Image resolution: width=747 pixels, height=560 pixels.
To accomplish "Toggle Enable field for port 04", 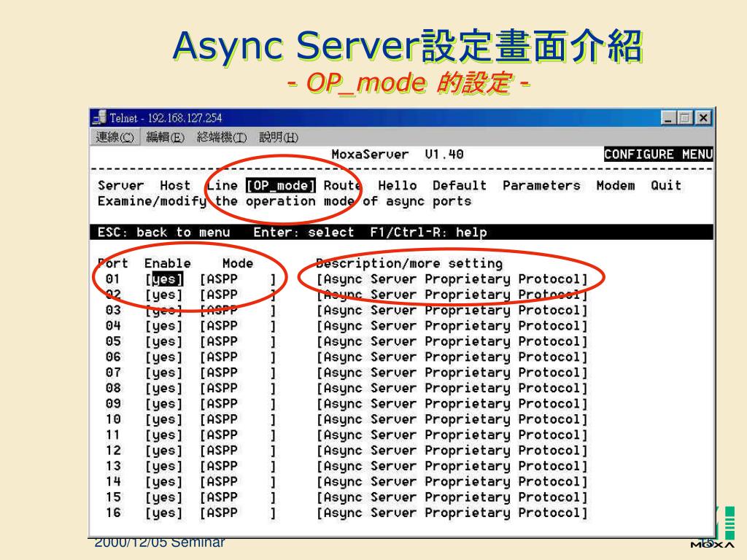I will 164,326.
